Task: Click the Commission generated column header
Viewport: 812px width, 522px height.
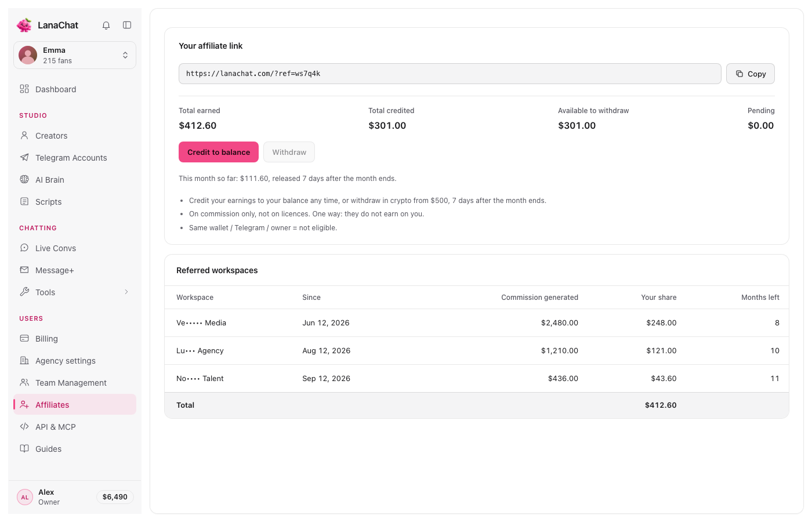Action: [539, 297]
